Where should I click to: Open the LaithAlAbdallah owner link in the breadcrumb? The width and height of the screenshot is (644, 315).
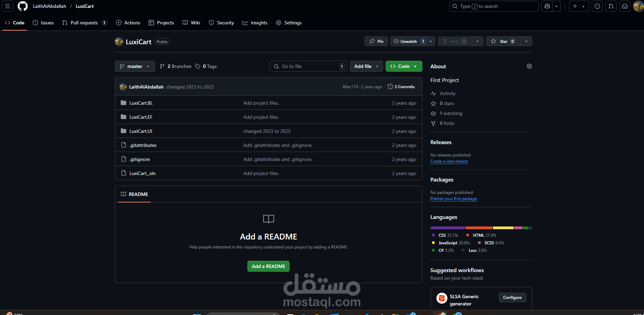tap(49, 6)
